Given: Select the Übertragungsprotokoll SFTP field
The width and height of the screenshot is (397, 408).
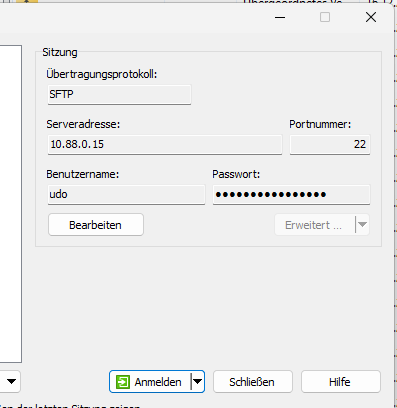Looking at the screenshot, I should (119, 94).
